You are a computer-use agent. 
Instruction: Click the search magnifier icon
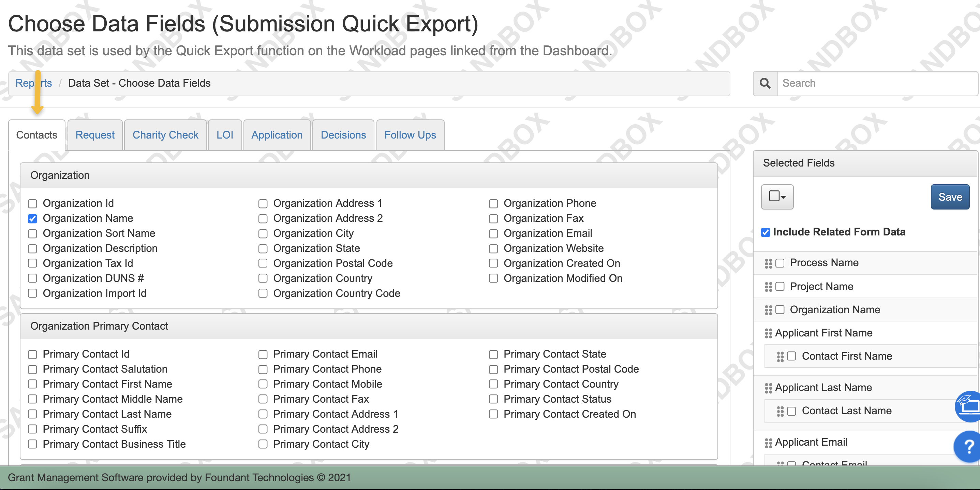point(765,83)
